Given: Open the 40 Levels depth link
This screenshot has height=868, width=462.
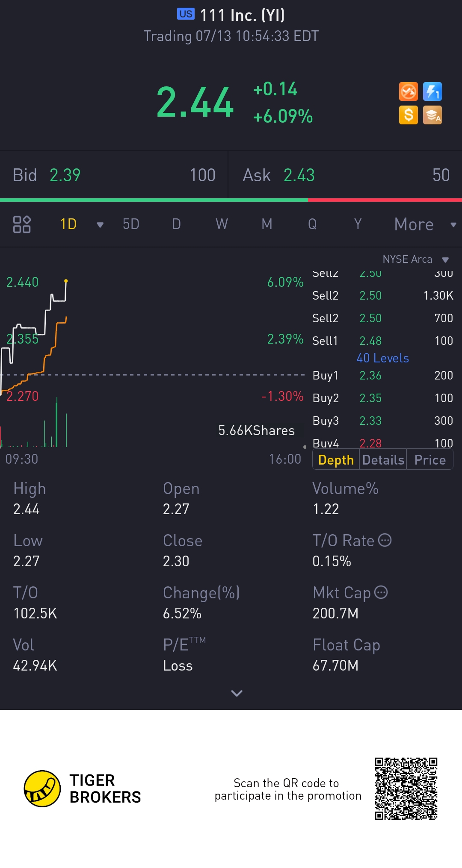Looking at the screenshot, I should [x=382, y=358].
